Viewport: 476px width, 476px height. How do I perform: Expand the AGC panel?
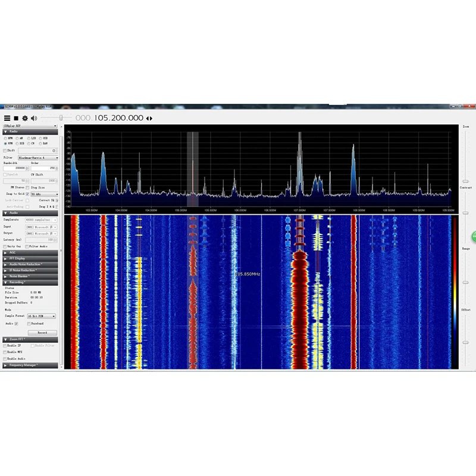[30, 252]
